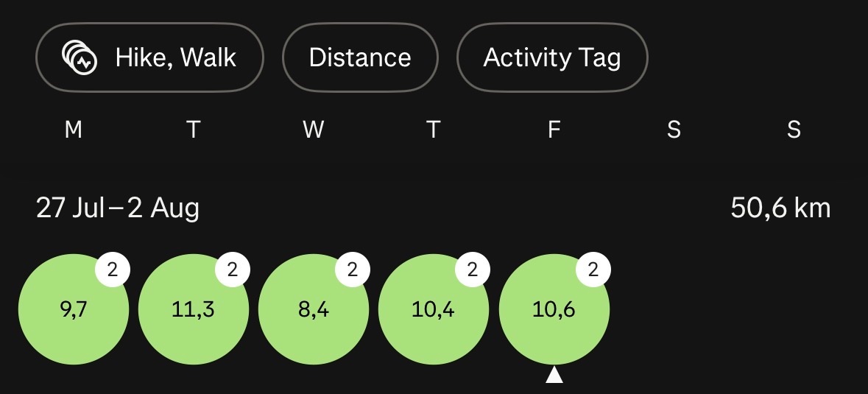868x394 pixels.
Task: Tap the count badge on Thursday's circle
Action: tap(472, 270)
